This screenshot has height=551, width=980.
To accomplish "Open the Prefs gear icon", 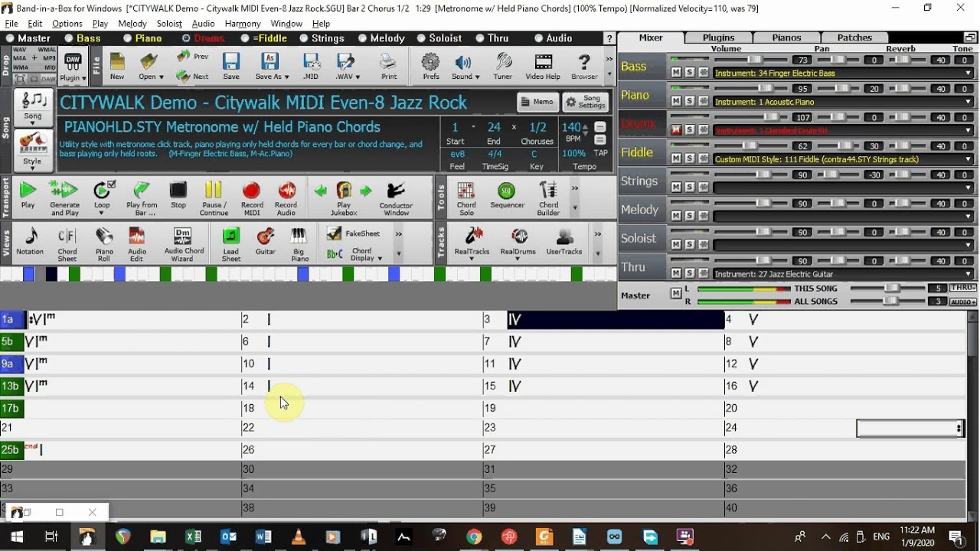I will (x=431, y=67).
